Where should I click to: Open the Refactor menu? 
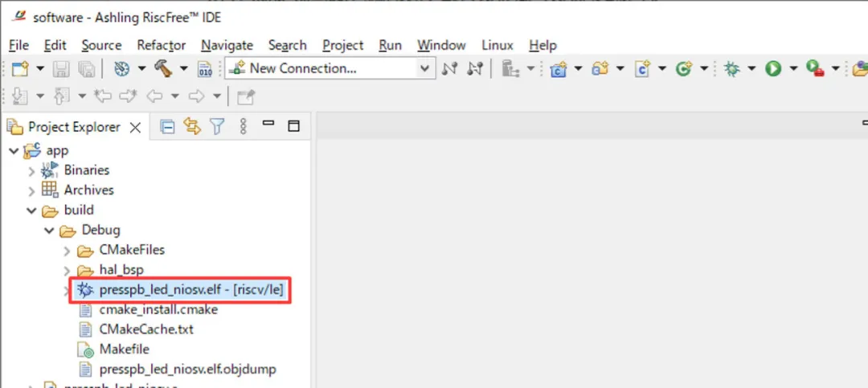tap(161, 45)
